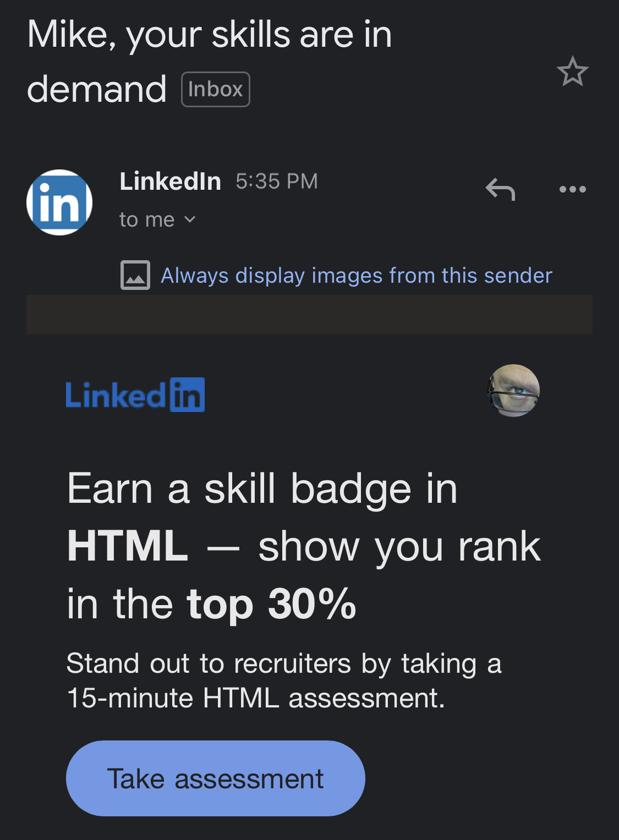
Task: Click the 5:35 PM timestamp
Action: (277, 181)
